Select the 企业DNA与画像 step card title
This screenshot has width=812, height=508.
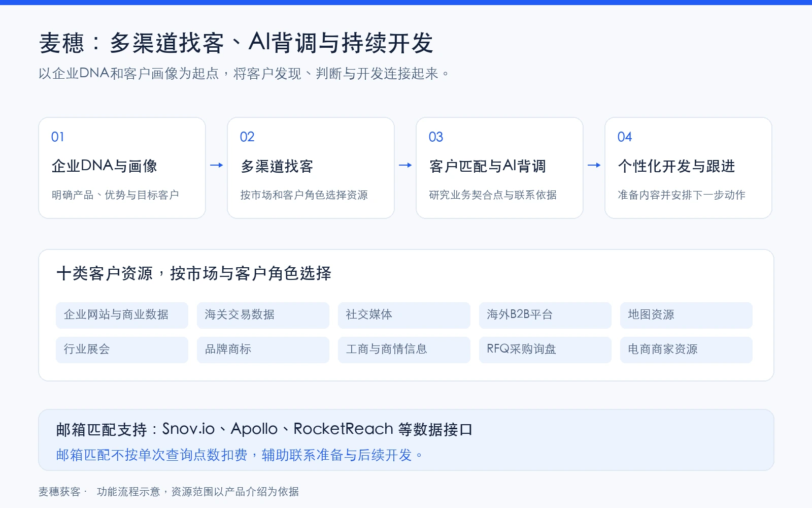(x=105, y=166)
